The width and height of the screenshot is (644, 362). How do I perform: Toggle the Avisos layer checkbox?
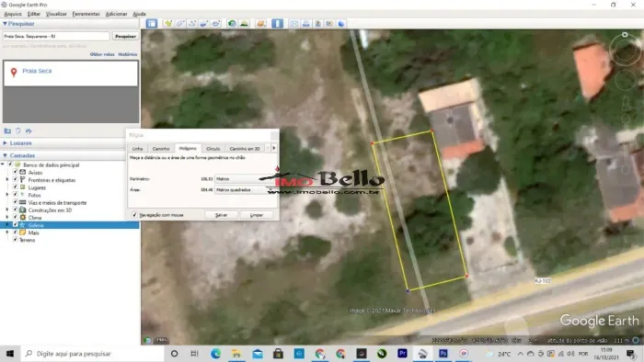[x=16, y=172]
